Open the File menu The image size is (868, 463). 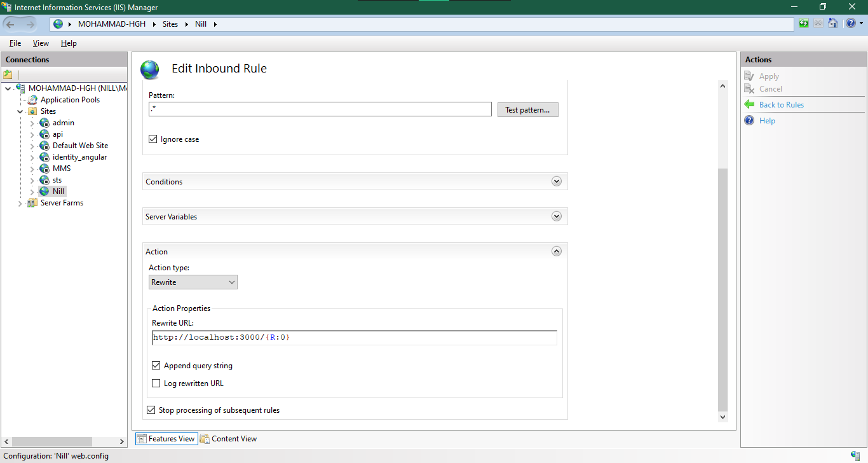click(x=15, y=43)
